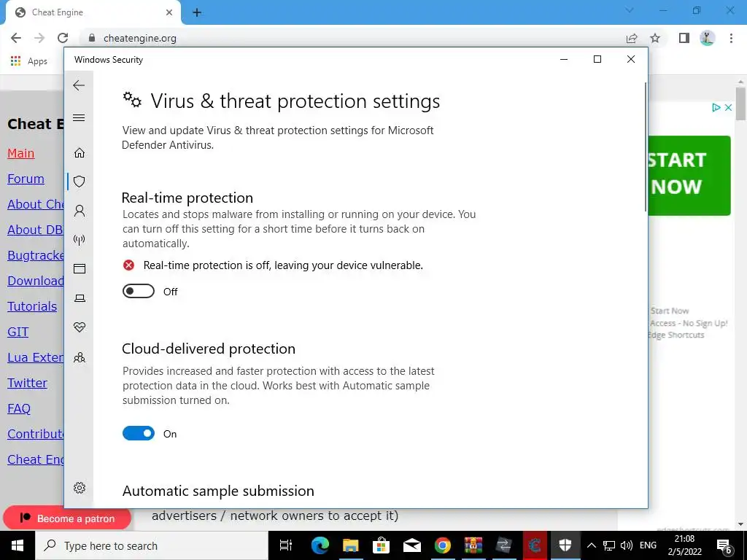Click the Forum link on website
The height and width of the screenshot is (560, 747).
coord(26,179)
